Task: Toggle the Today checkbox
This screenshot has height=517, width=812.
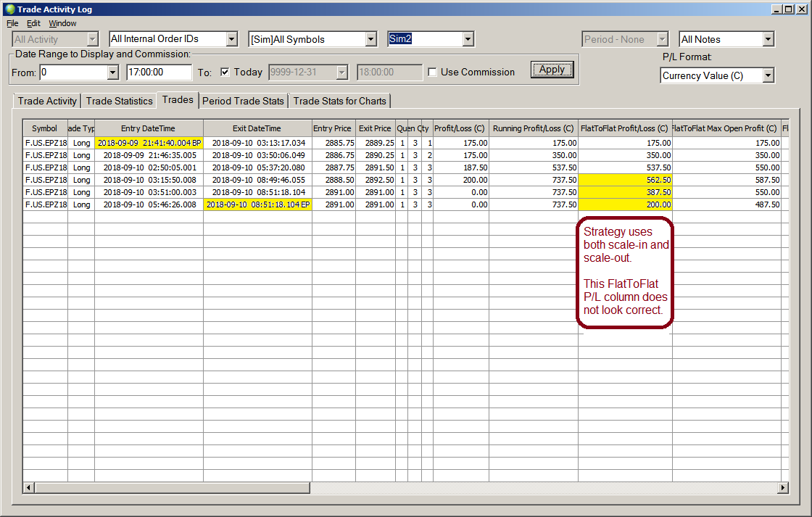Action: [x=225, y=72]
